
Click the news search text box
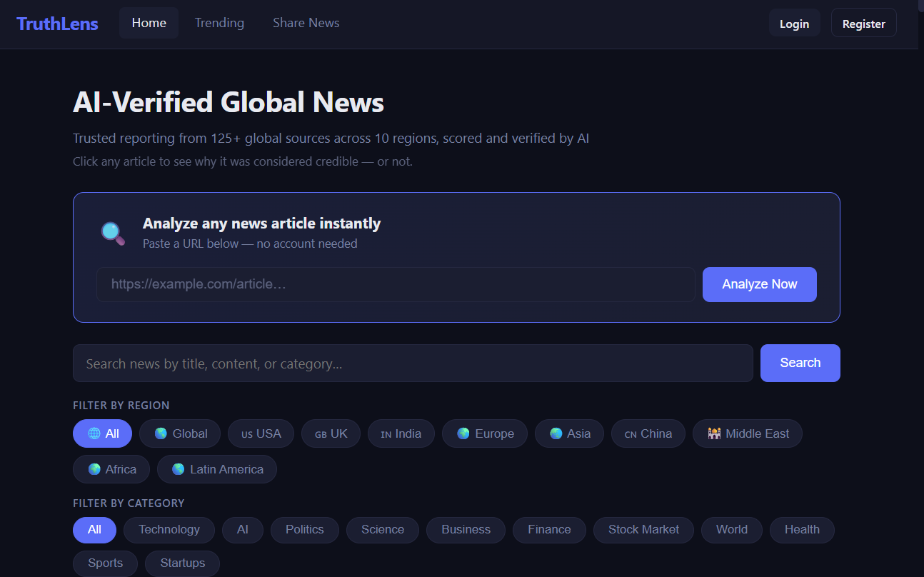tap(413, 363)
